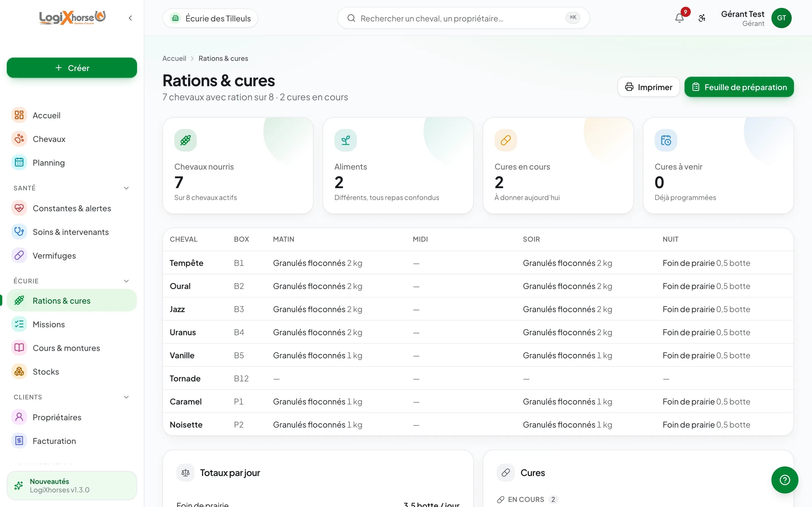Viewport: 812px width, 507px height.
Task: Go to Stocks in the sidebar
Action: tap(72, 372)
